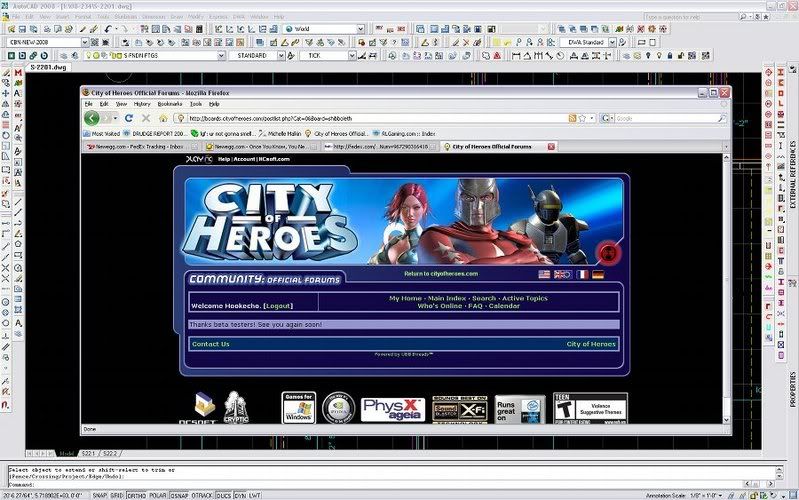Click the bookmark star in Firefox address bar
Viewport: 799px width, 500px height.
tap(582, 118)
